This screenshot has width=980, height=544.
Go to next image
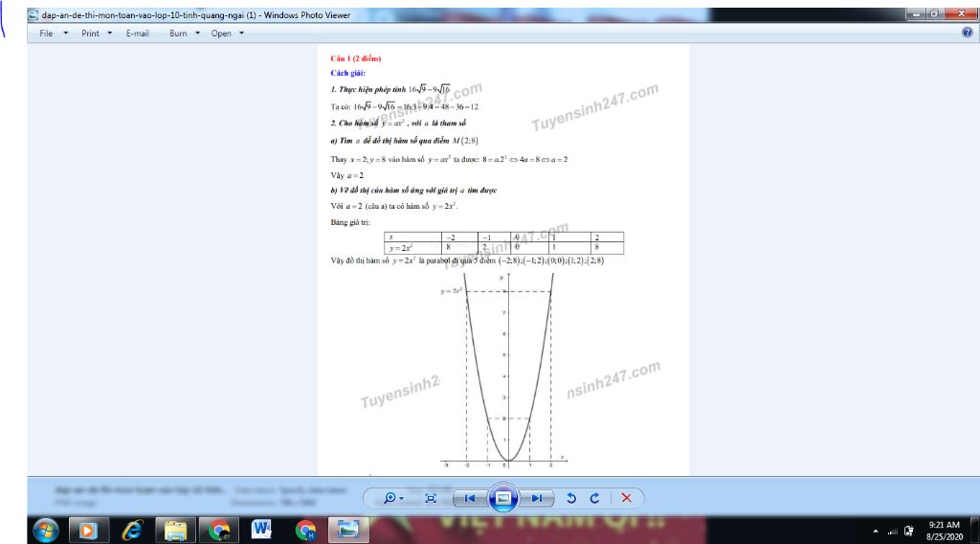(x=537, y=498)
